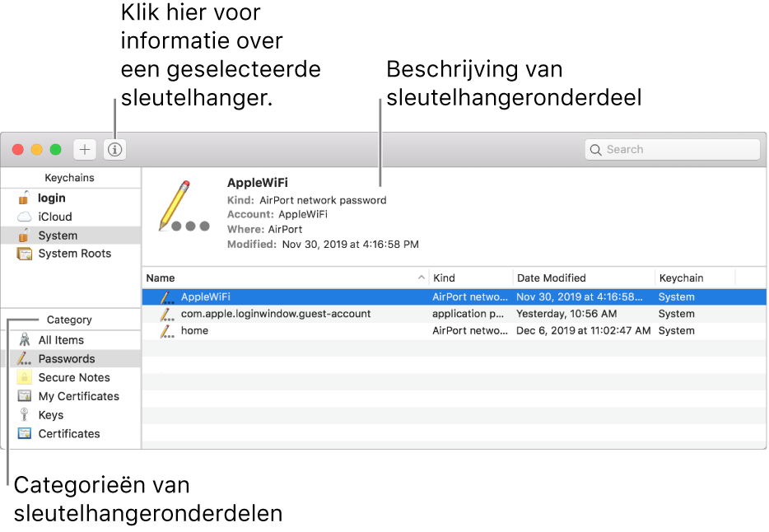
Task: Click the pencil icon beside Passwords
Action: pyautogui.click(x=24, y=358)
